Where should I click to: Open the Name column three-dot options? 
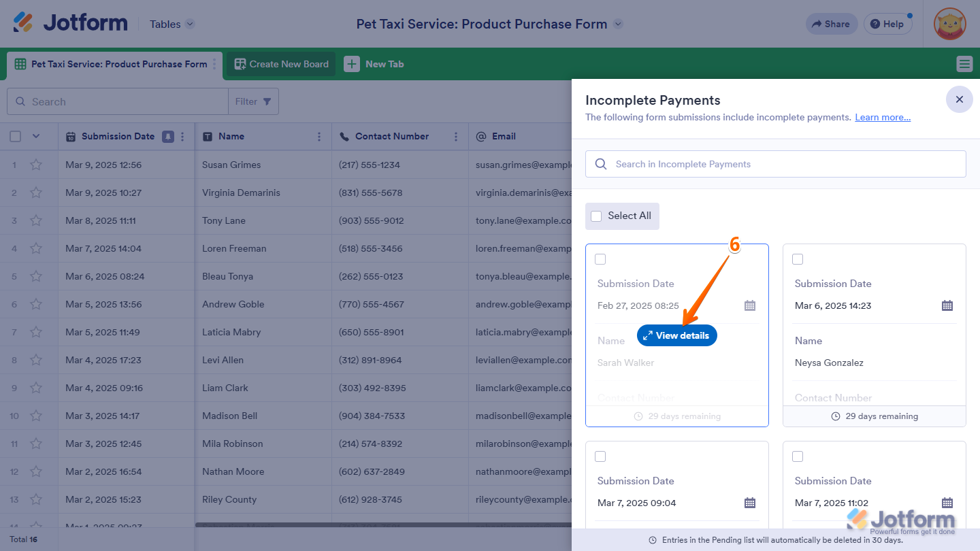319,137
